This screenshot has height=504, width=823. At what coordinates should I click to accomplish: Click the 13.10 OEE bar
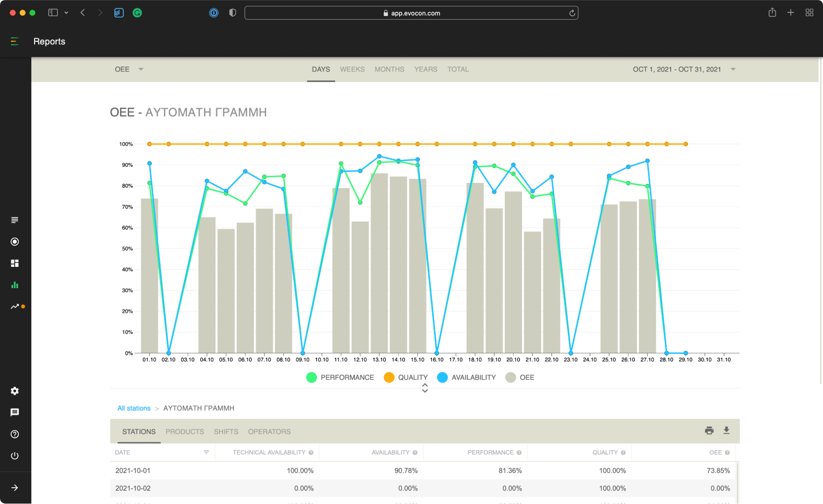click(379, 263)
